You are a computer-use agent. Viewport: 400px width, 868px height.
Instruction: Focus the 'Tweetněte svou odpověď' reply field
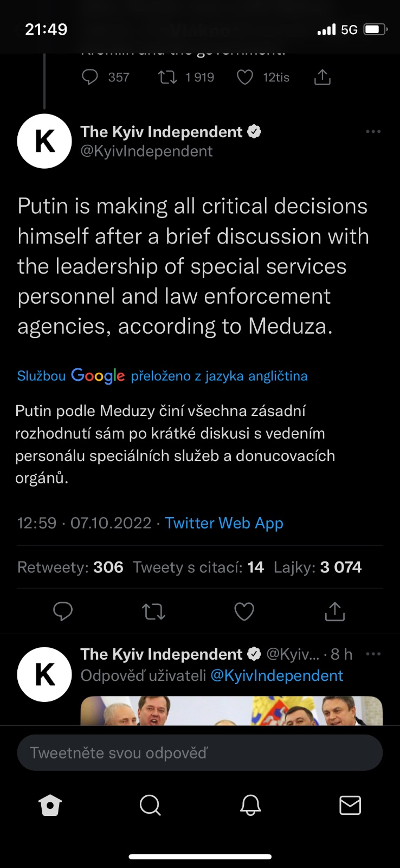click(x=200, y=753)
